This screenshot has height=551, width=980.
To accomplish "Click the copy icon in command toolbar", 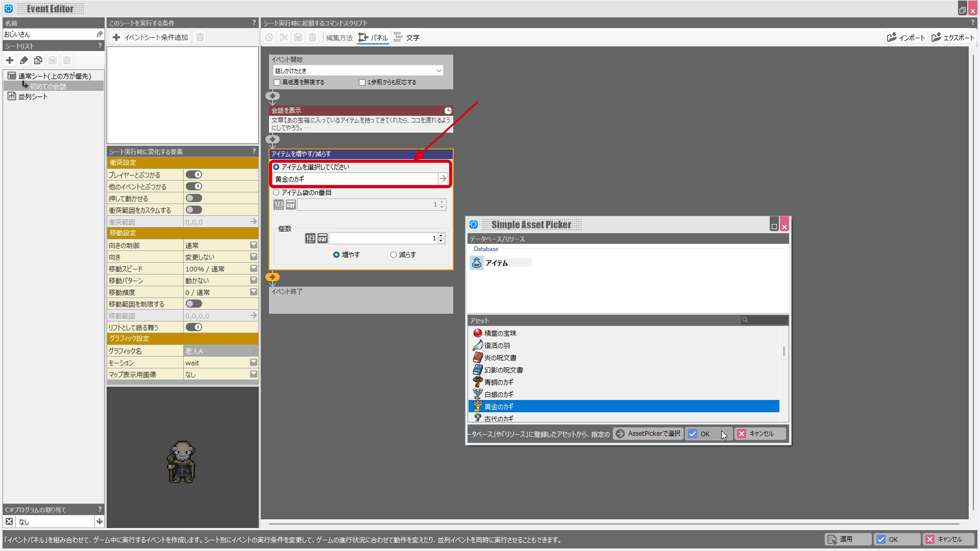I will pos(269,37).
